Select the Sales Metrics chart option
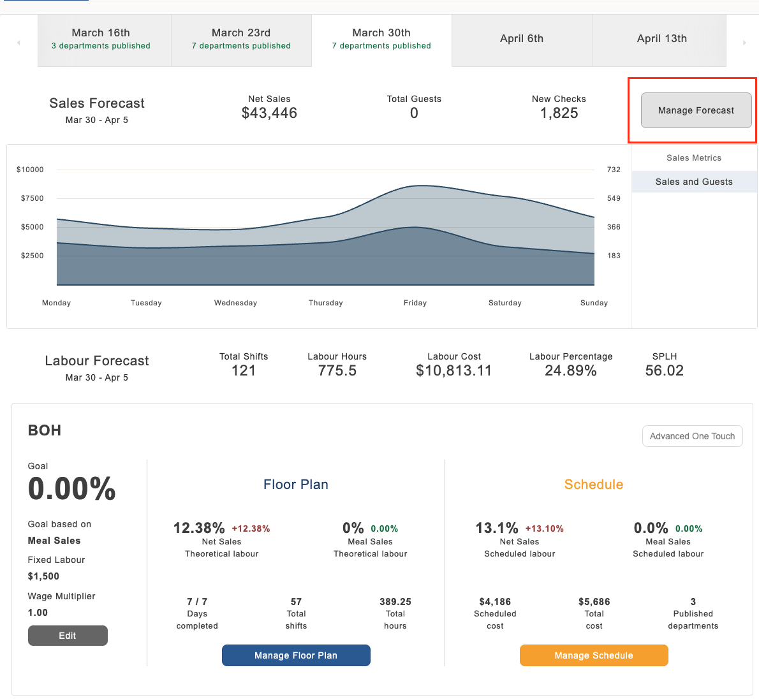This screenshot has height=700, width=759. tap(694, 157)
